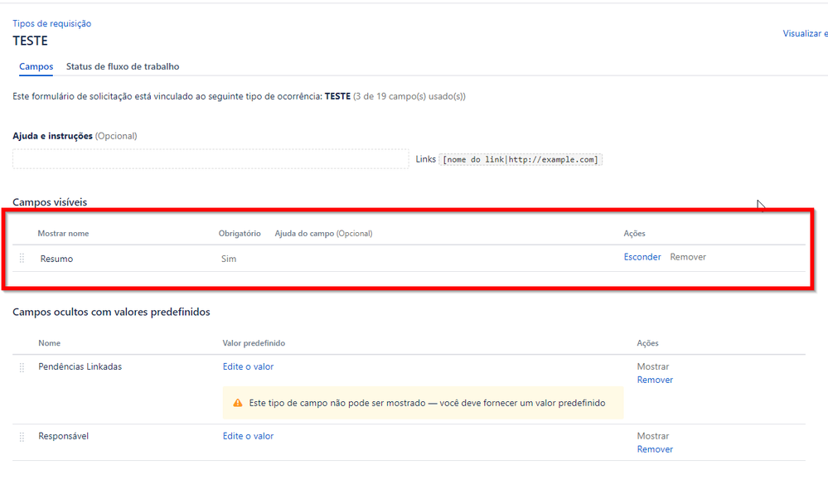828x504 pixels.
Task: Click the Mostrar nome column header
Action: pos(63,234)
